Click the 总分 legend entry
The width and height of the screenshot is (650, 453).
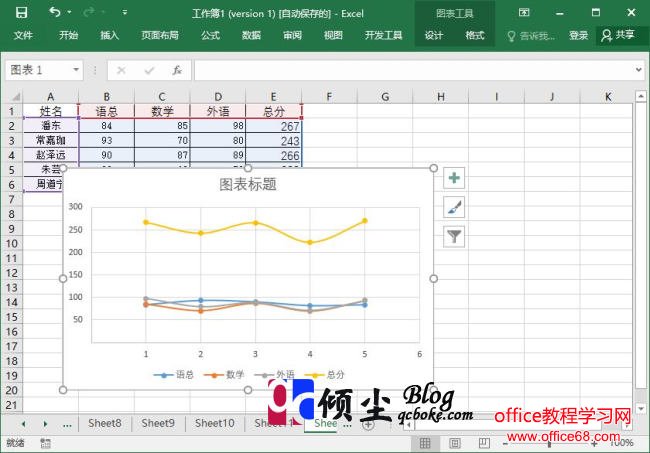click(x=325, y=375)
